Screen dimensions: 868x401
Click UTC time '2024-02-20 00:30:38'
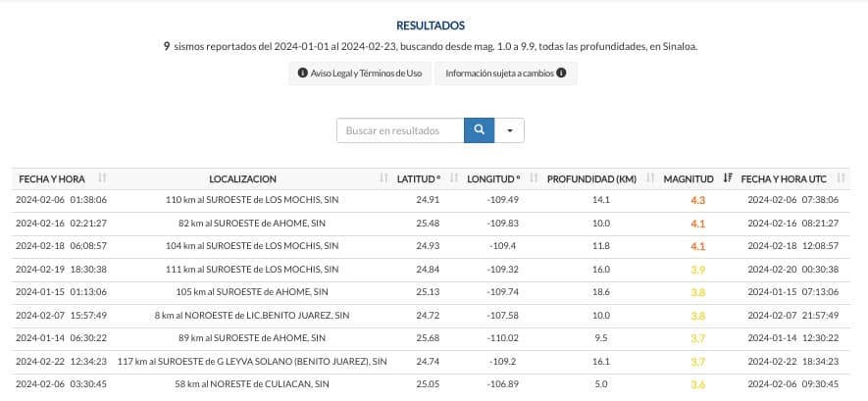pos(793,269)
